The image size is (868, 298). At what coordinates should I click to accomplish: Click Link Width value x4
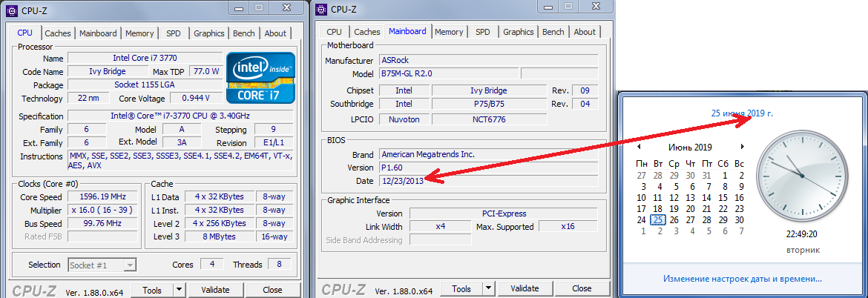pyautogui.click(x=440, y=227)
